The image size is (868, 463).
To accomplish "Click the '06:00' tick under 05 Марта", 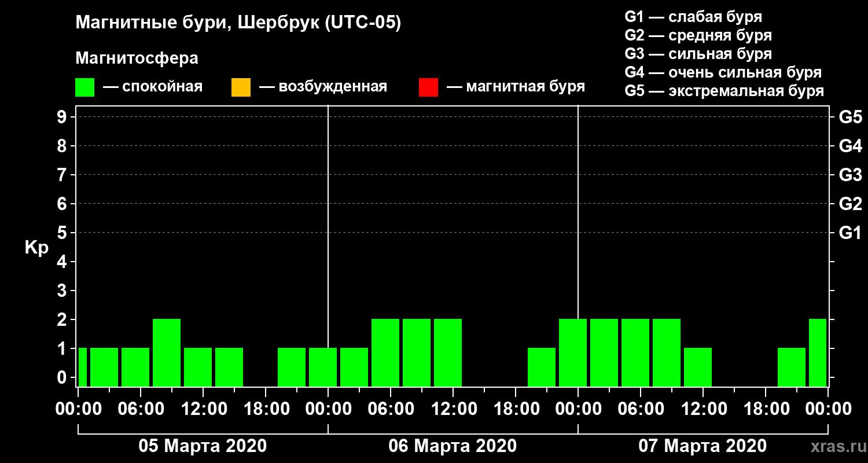I will tap(140, 409).
